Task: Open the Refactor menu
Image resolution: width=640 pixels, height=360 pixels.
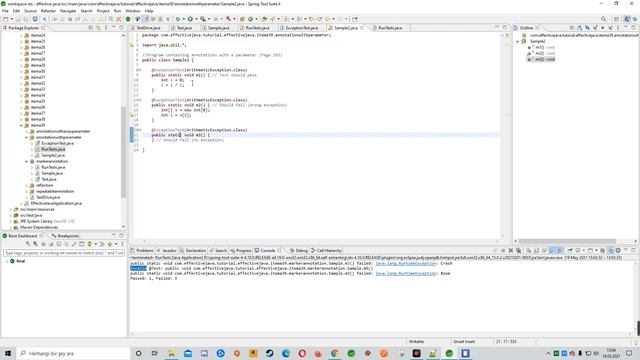Action: point(48,11)
